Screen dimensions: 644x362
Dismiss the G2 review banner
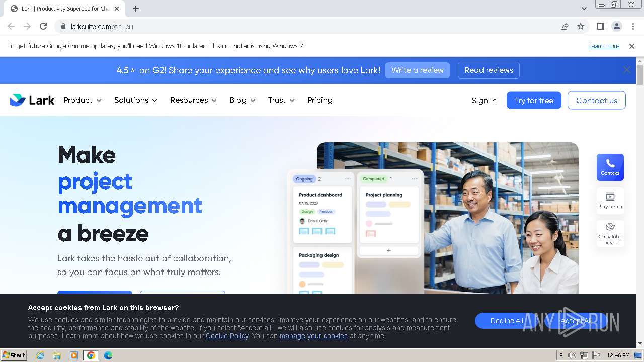[x=626, y=70]
